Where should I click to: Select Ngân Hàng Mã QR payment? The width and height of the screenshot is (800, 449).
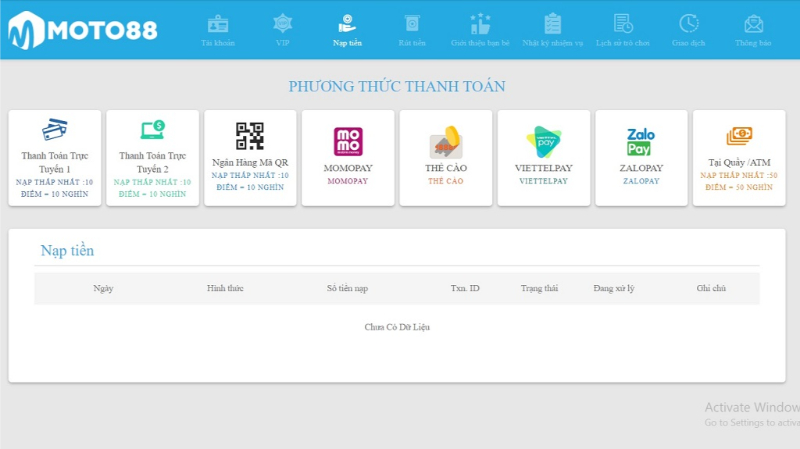pyautogui.click(x=250, y=157)
